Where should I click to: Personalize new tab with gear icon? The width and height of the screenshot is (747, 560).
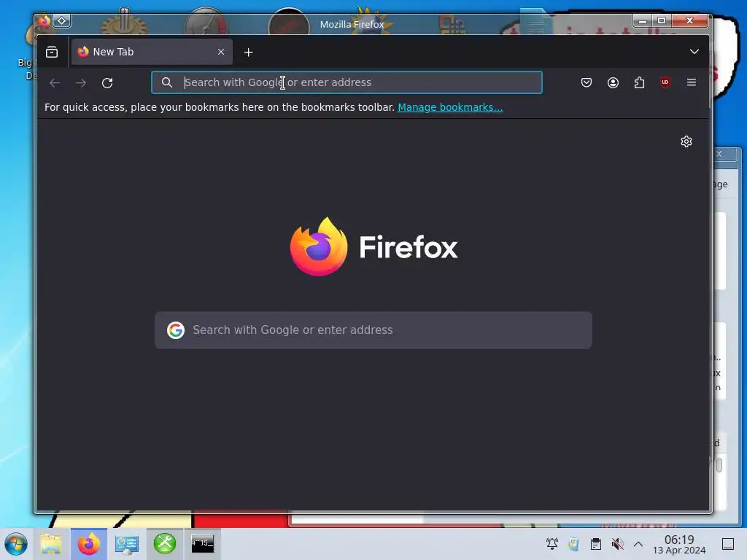click(686, 141)
